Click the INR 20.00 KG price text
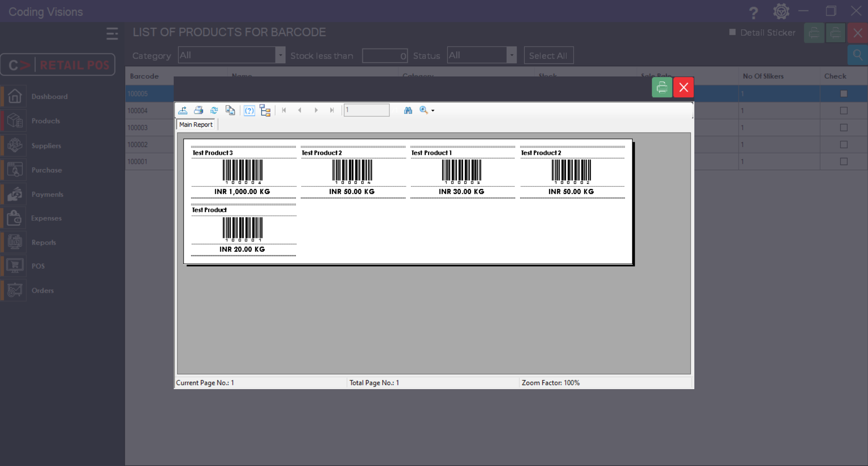Screen dimensions: 868x466 click(x=242, y=249)
